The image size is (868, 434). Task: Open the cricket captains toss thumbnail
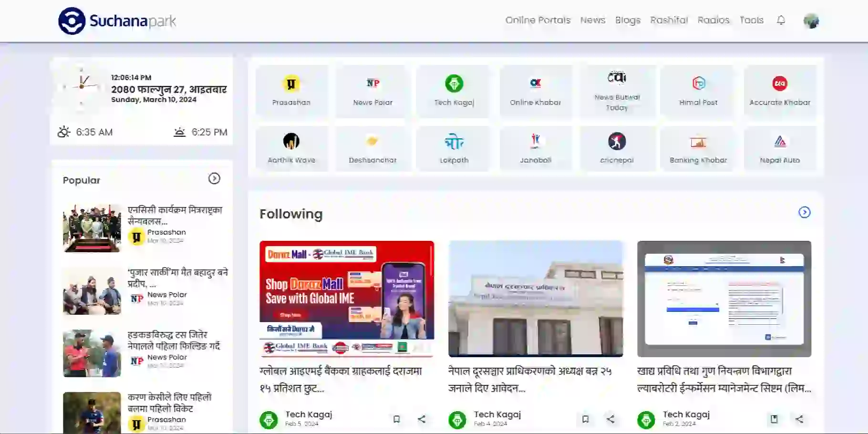92,353
